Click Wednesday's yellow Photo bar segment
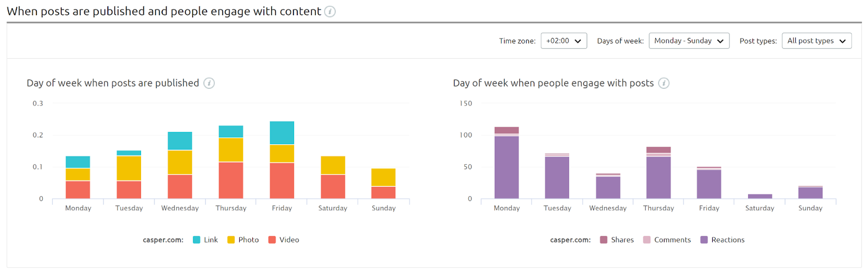 click(180, 162)
